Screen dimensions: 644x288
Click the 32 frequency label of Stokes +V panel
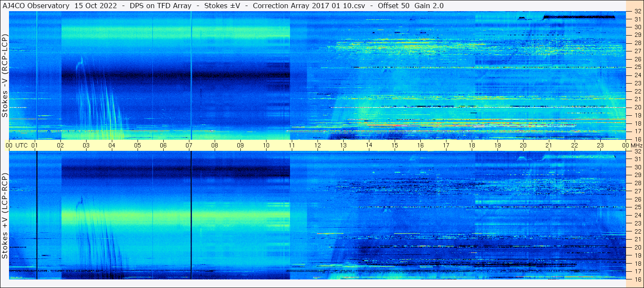coord(638,151)
